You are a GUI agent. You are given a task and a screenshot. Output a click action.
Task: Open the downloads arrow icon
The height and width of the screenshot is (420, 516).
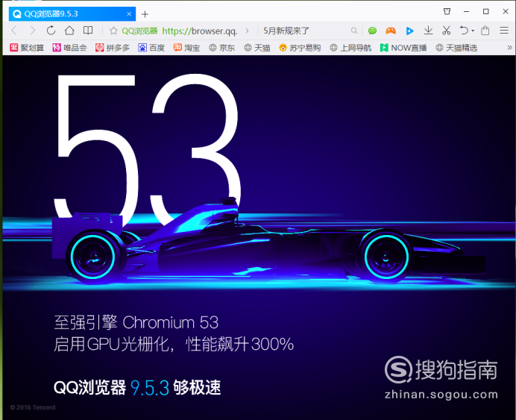click(x=428, y=31)
